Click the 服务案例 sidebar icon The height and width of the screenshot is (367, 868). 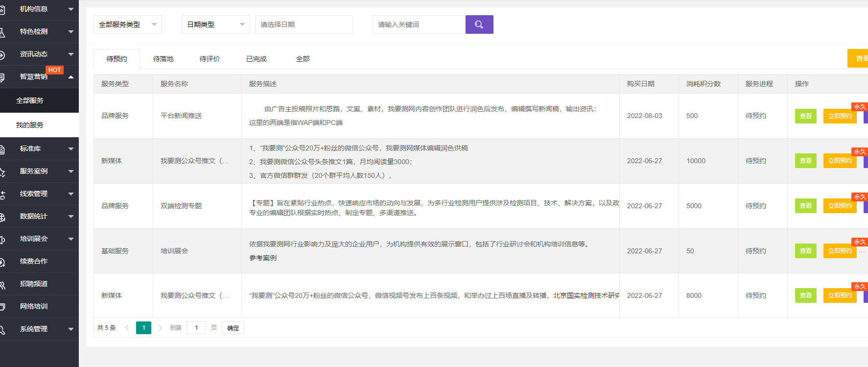2,172
